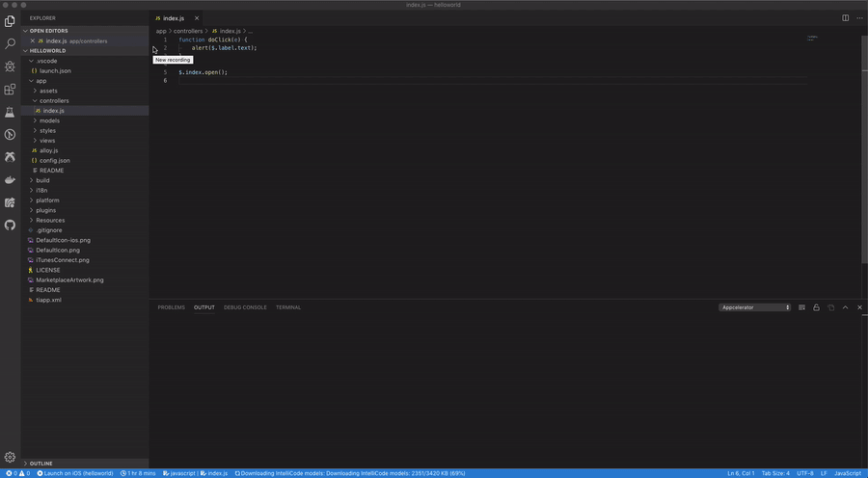Switch to the Output tab
This screenshot has width=868, height=478.
tap(203, 307)
